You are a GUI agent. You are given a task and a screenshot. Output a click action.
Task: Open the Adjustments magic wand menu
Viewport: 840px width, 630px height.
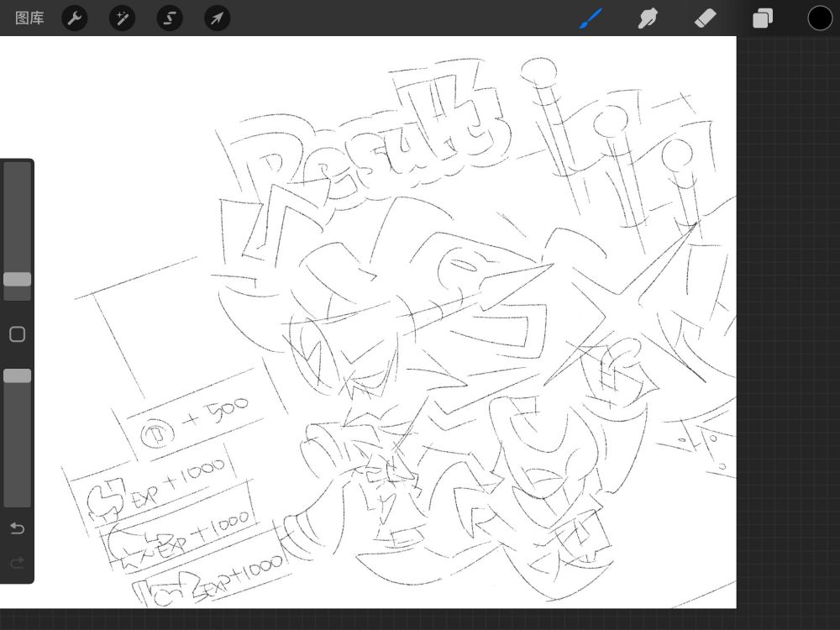tap(123, 18)
